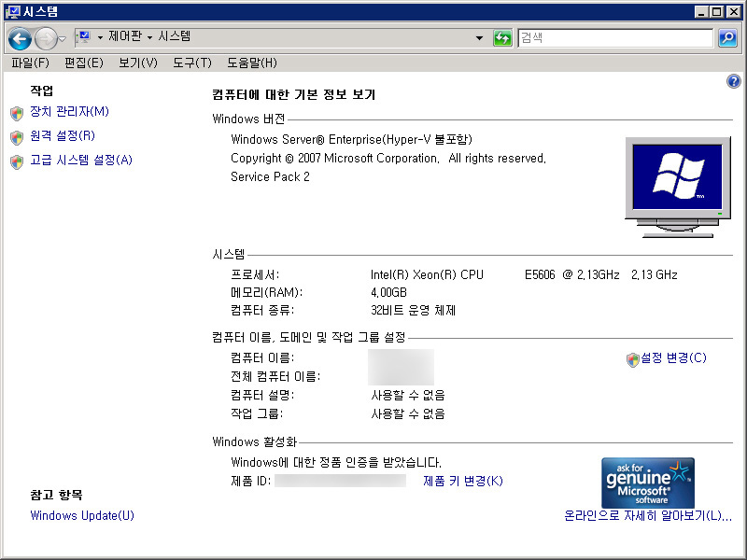The image size is (747, 560).
Task: Click the system window title icon
Action: 13,11
